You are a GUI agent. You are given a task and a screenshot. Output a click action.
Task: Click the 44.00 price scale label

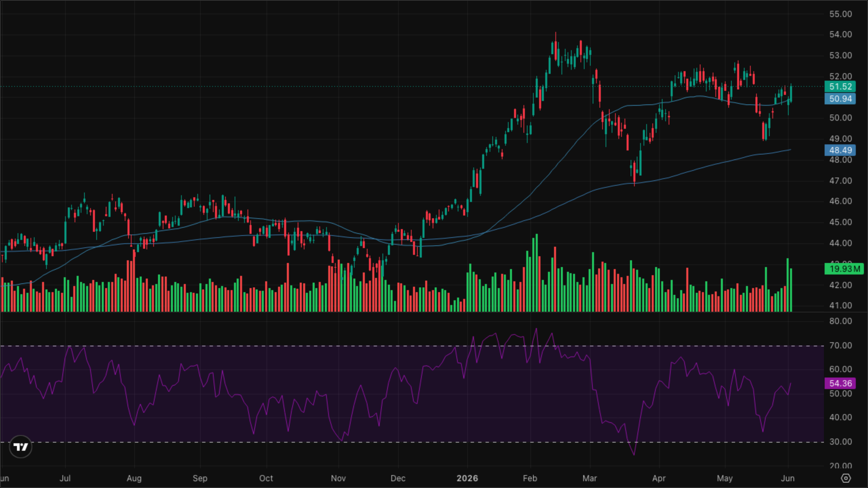[x=841, y=243]
